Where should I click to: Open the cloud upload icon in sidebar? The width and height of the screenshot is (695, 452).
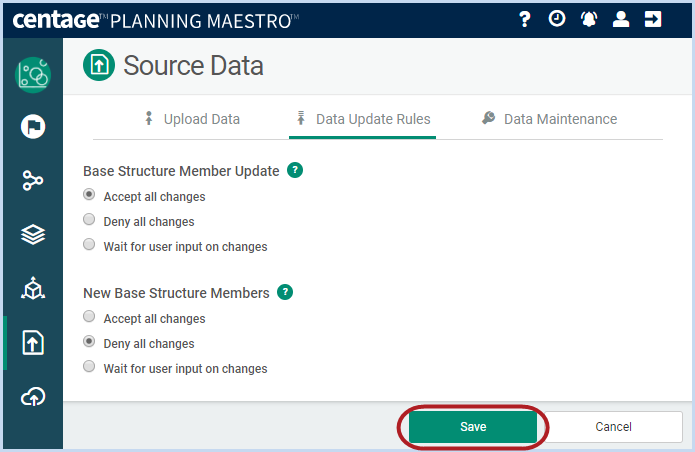point(33,397)
